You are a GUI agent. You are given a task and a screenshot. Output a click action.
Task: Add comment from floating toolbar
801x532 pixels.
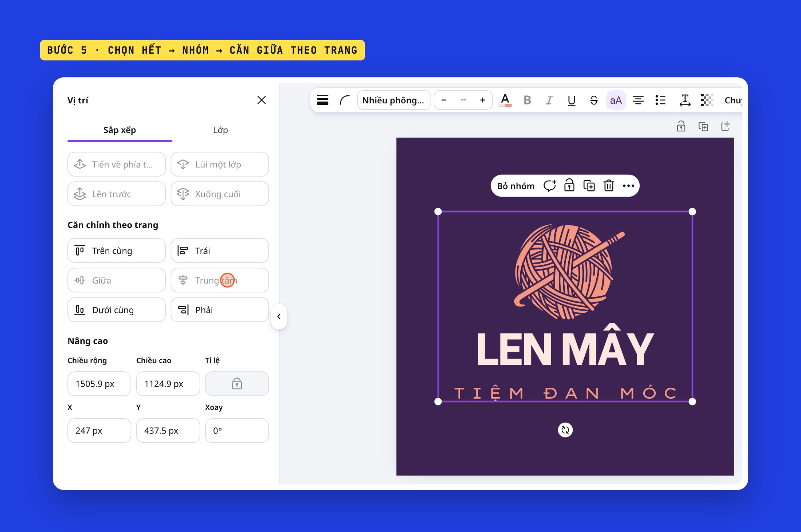click(x=550, y=186)
